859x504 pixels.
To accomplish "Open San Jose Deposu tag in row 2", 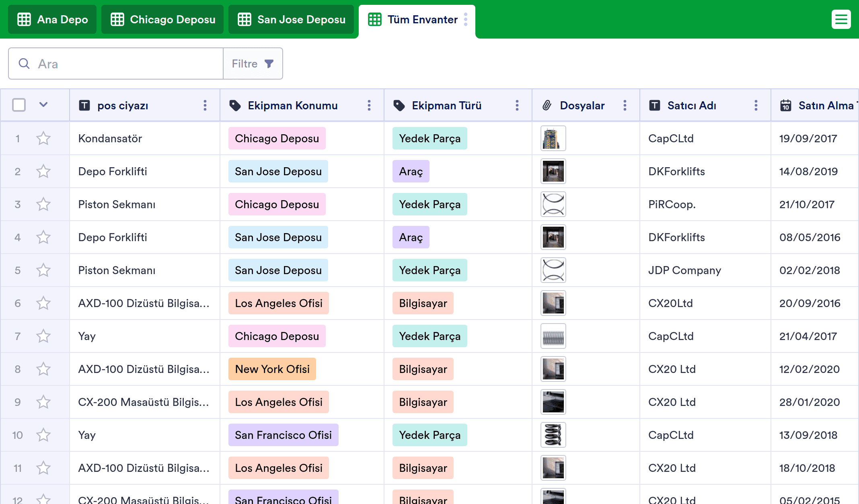I will pos(278,172).
